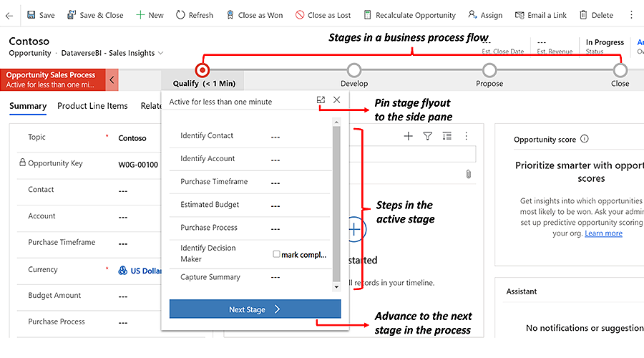Open the Summary tab

(x=28, y=106)
